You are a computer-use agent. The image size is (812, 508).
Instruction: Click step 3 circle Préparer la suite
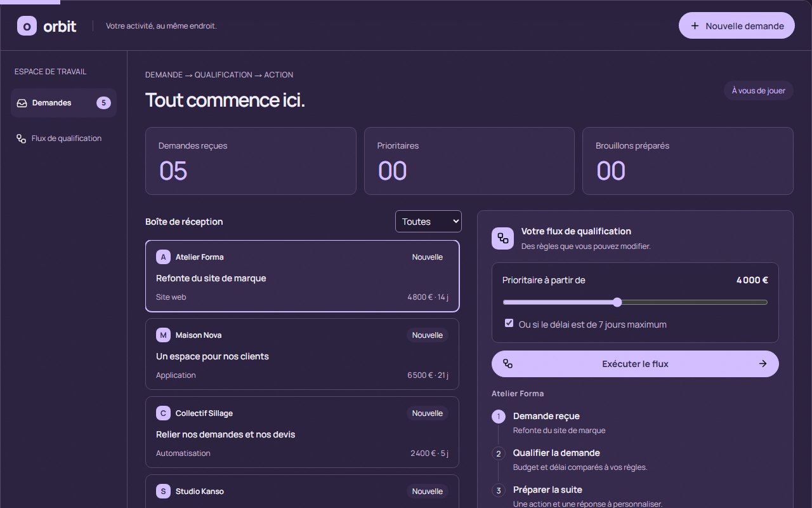coord(499,490)
